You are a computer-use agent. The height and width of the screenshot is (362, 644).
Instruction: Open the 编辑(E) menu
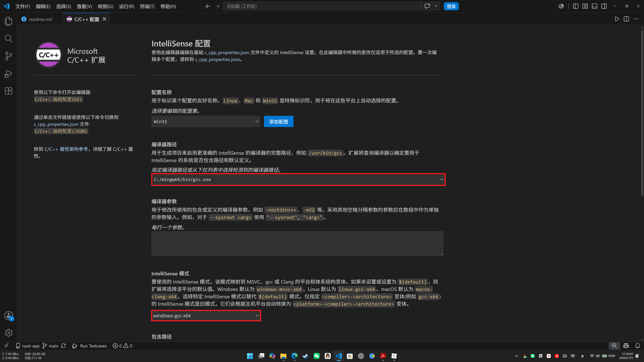click(43, 6)
